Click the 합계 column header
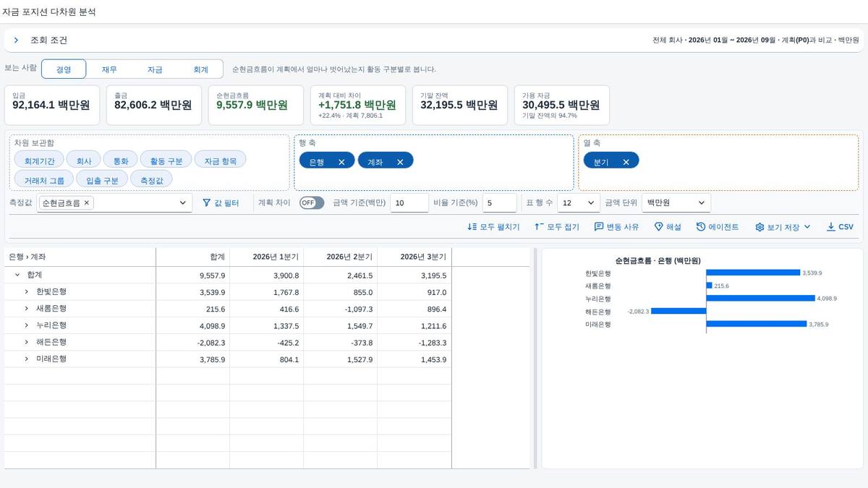The width and height of the screenshot is (868, 488). [193, 257]
